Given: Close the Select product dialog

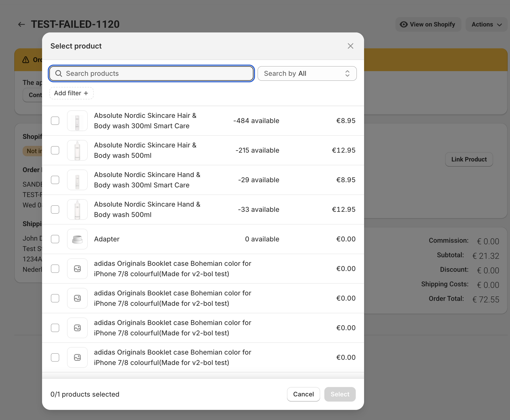Looking at the screenshot, I should click(x=350, y=46).
